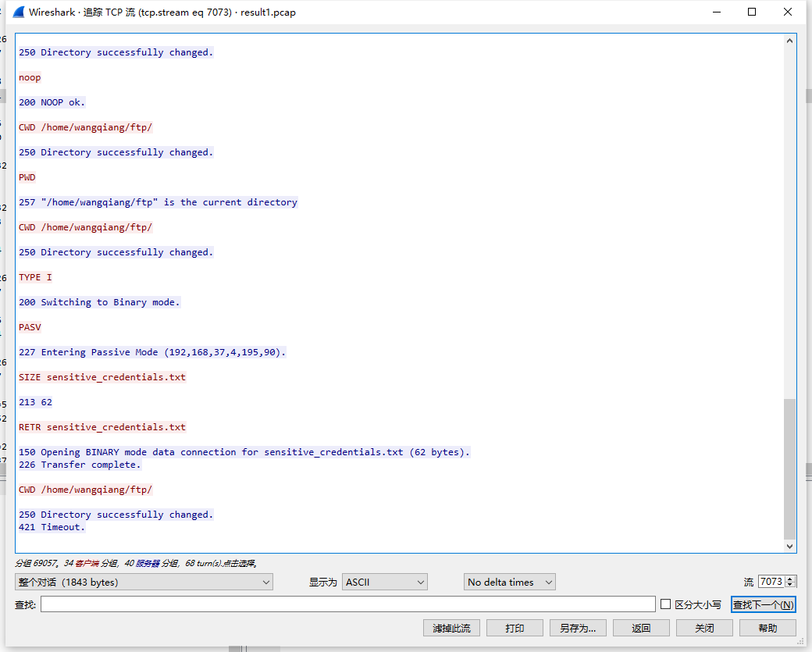Screen dimensions: 812x652
Task: Open the 整个对话 (1843 bytes) dropdown
Action: (144, 582)
